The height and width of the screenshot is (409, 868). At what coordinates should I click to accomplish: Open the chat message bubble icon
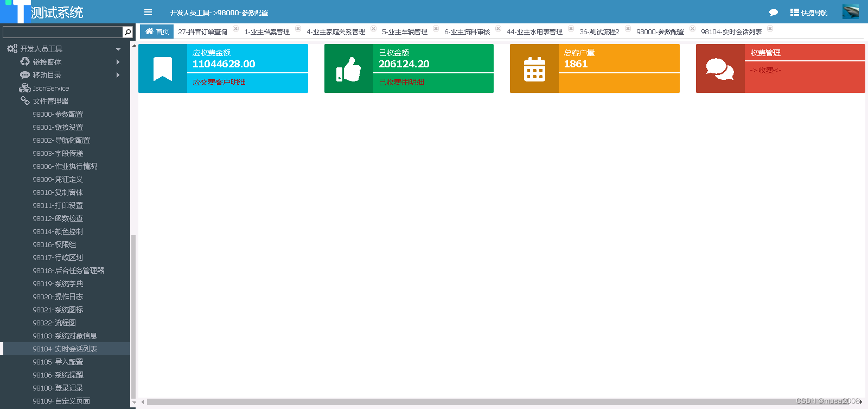point(774,12)
